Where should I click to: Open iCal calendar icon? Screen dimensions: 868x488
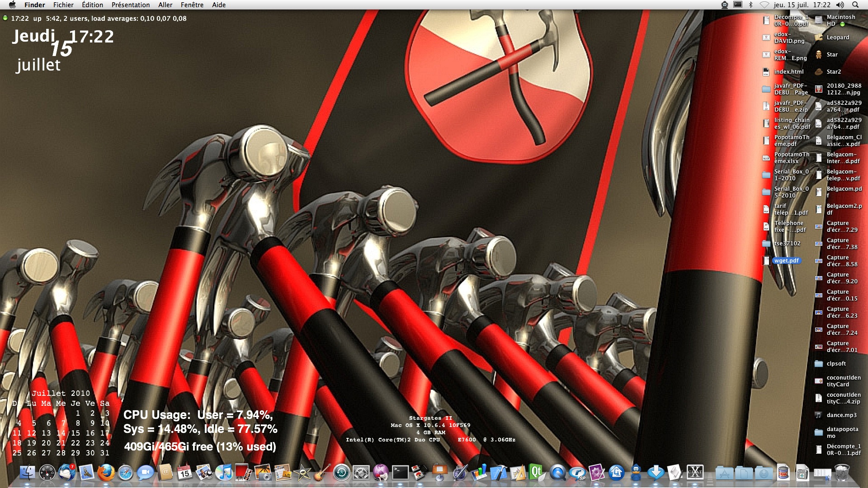click(184, 473)
